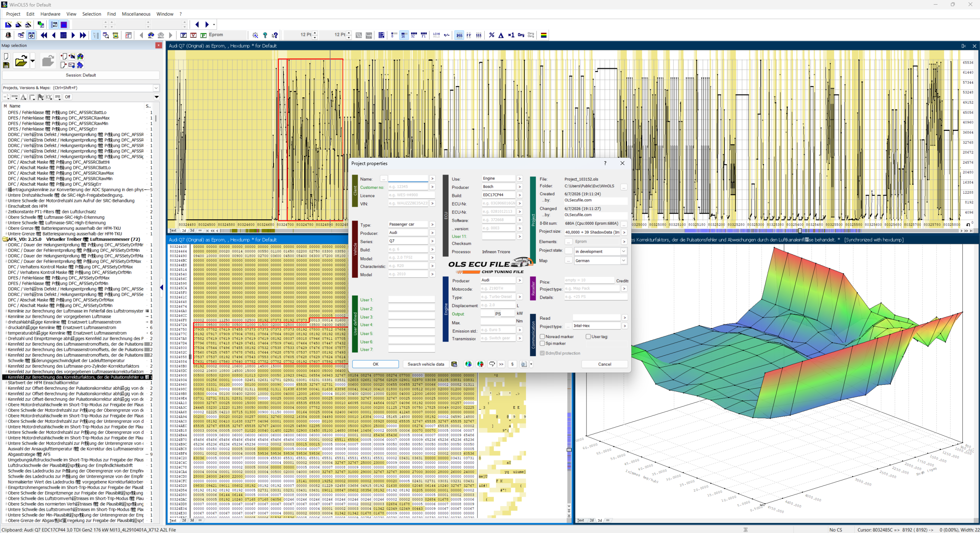Enable the User tag checkbox
This screenshot has width=980, height=533.
588,337
